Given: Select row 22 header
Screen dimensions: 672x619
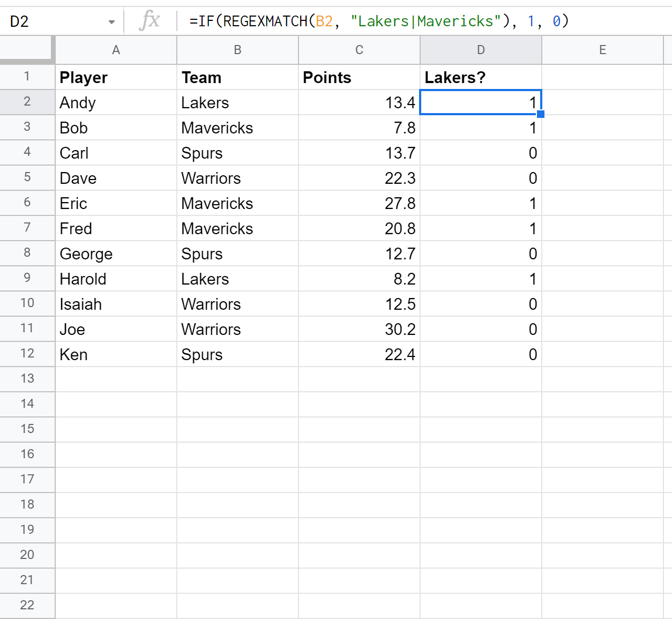Looking at the screenshot, I should (27, 605).
